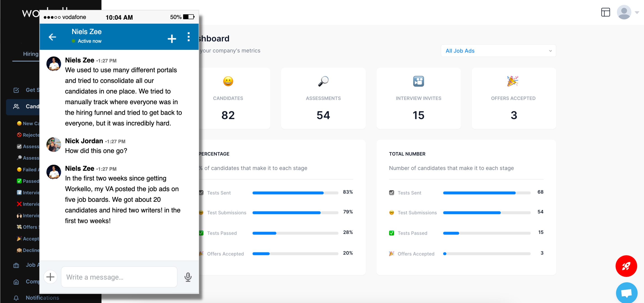This screenshot has height=303, width=644.
Task: Click the Interview Invites camera icon
Action: pyautogui.click(x=418, y=82)
